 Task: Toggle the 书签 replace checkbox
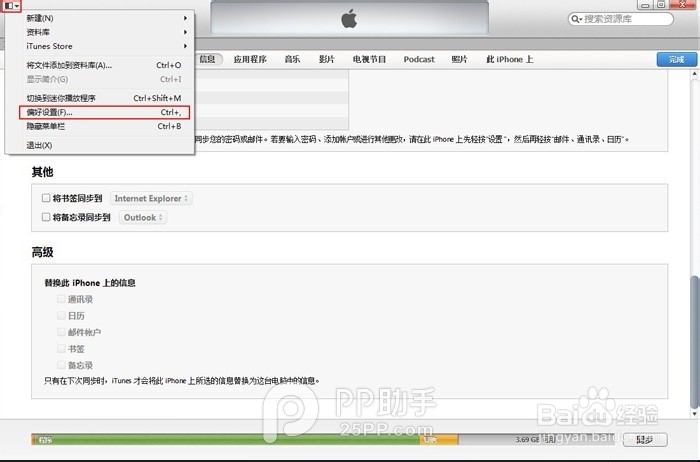[x=61, y=348]
